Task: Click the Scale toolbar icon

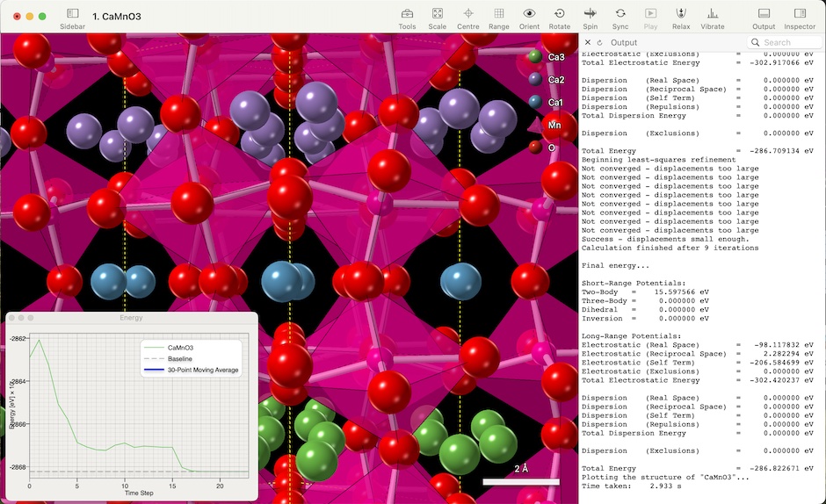Action: (437, 14)
